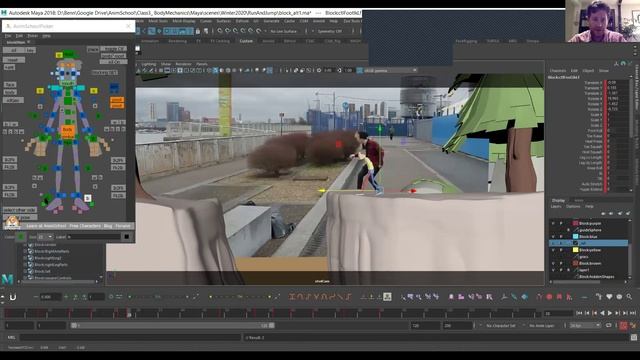This screenshot has height=360, width=640.
Task: Open the Free Characters link
Action: (x=85, y=226)
